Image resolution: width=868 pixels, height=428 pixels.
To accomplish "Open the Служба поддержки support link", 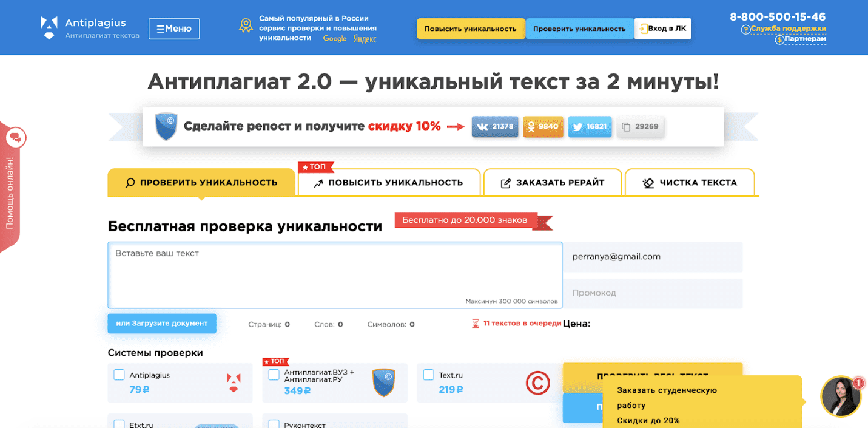I will [787, 29].
